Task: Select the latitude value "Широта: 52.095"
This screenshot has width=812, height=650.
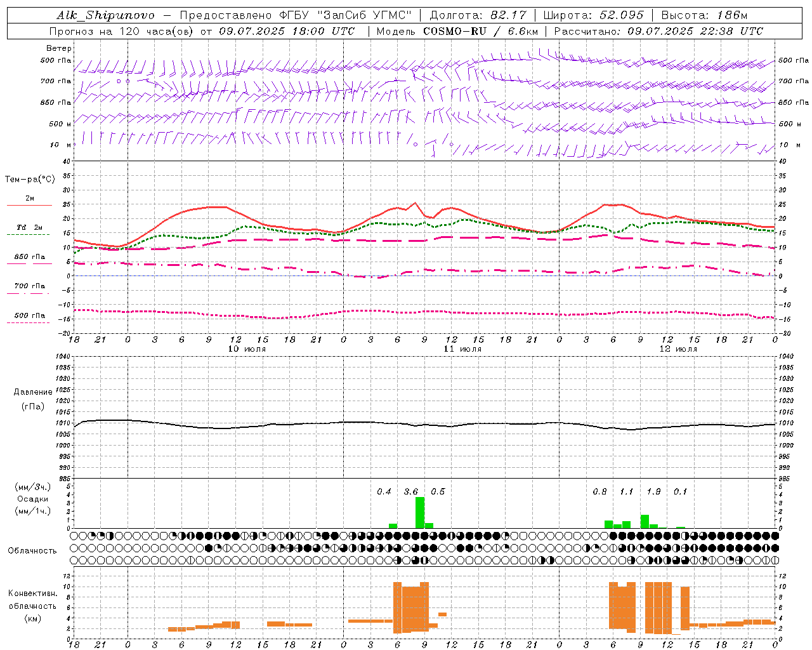Action: 593,15
